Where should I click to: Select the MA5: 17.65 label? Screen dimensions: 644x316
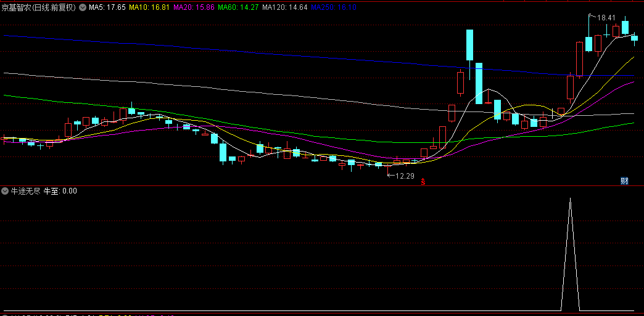107,7
